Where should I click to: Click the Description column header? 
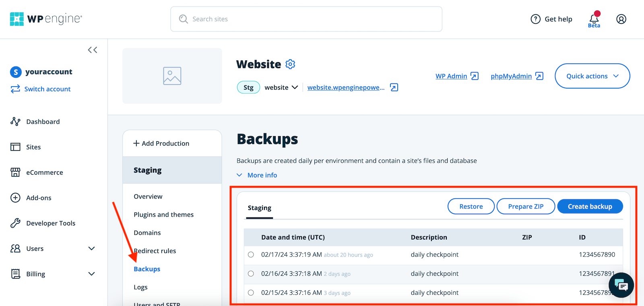coord(429,237)
